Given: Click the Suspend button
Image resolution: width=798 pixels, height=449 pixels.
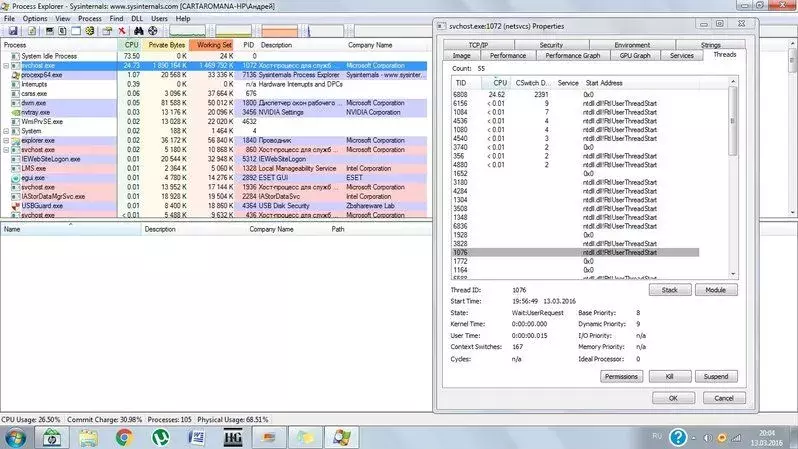Looking at the screenshot, I should click(716, 377).
